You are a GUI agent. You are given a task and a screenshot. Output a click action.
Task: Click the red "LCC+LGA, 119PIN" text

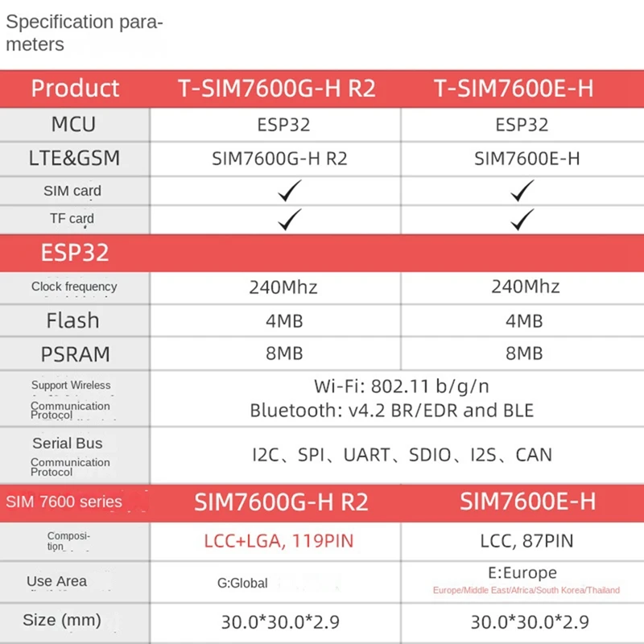[278, 540]
